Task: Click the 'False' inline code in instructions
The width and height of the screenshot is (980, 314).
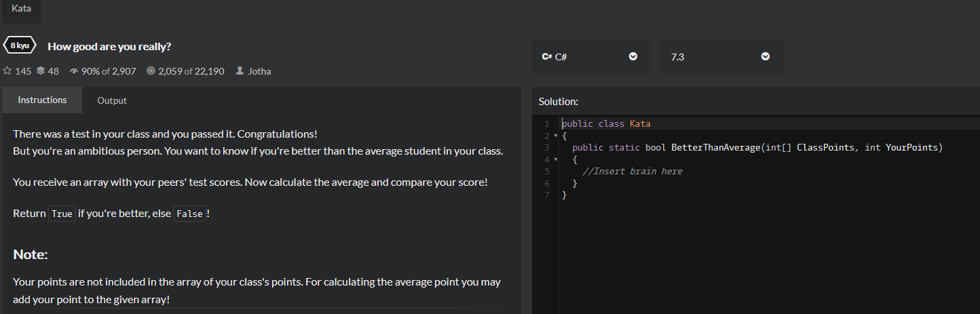Action: [189, 214]
